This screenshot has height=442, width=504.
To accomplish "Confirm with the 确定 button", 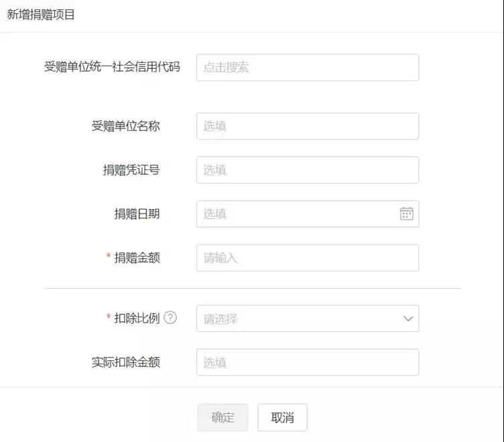I will [223, 418].
